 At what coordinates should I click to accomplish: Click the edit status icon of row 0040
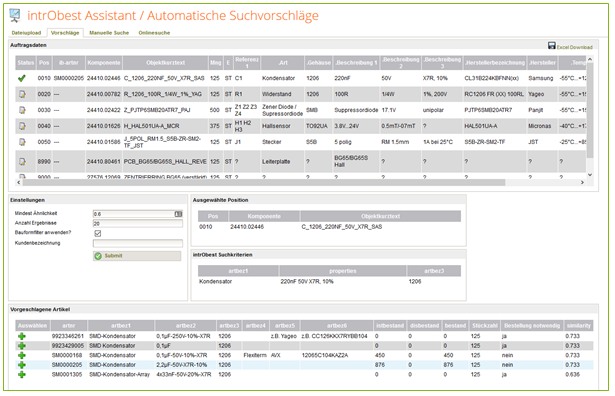[x=22, y=126]
